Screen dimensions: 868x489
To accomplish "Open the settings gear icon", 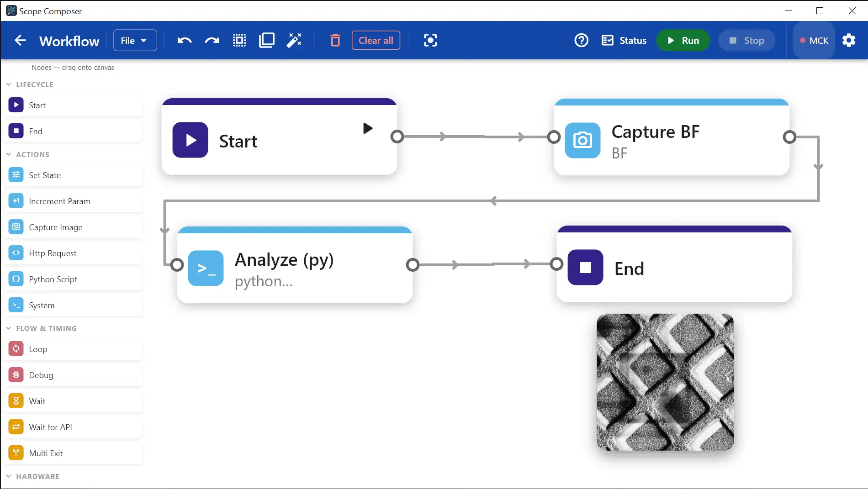I will 849,41.
